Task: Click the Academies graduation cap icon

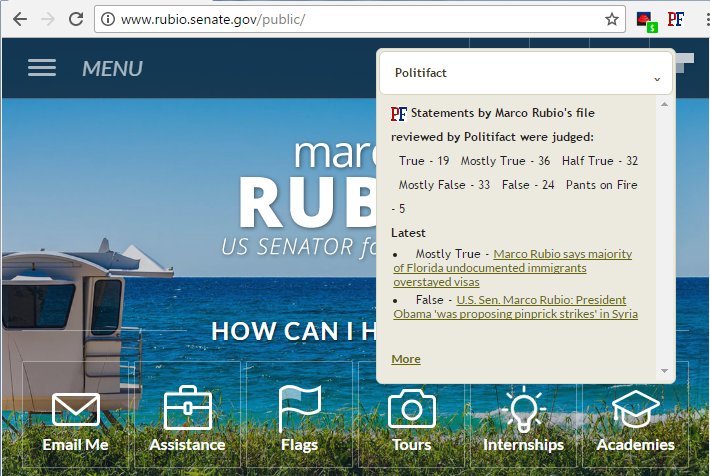Action: point(636,409)
